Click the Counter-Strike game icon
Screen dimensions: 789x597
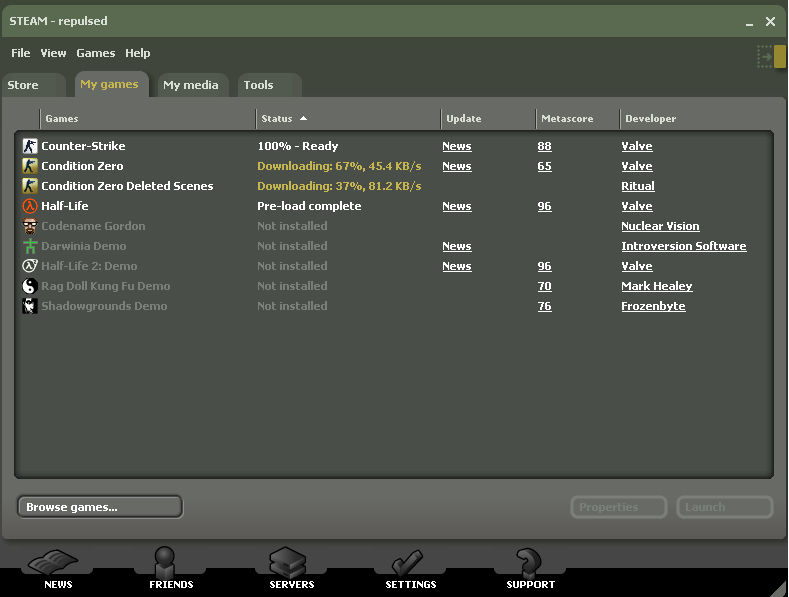[x=30, y=146]
